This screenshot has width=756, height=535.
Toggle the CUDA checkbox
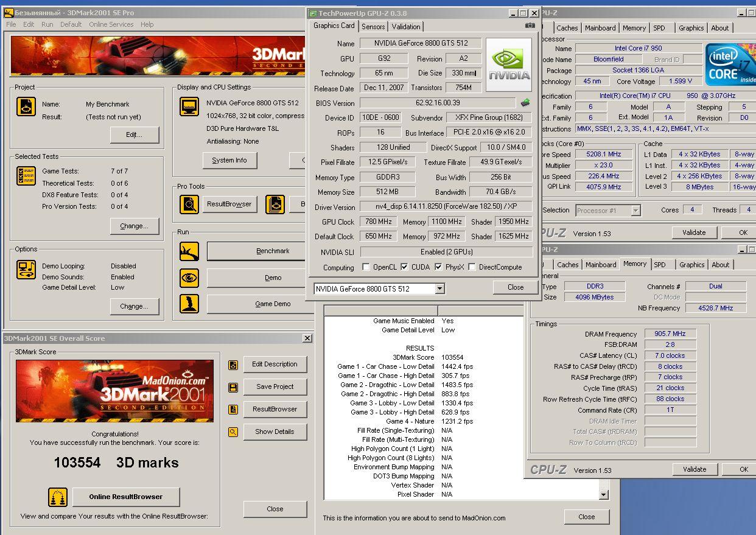(405, 267)
